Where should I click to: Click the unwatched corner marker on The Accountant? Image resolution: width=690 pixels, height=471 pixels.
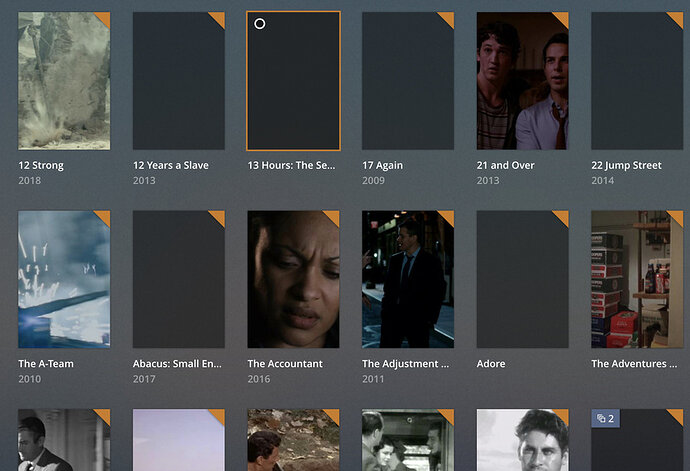pos(334,217)
